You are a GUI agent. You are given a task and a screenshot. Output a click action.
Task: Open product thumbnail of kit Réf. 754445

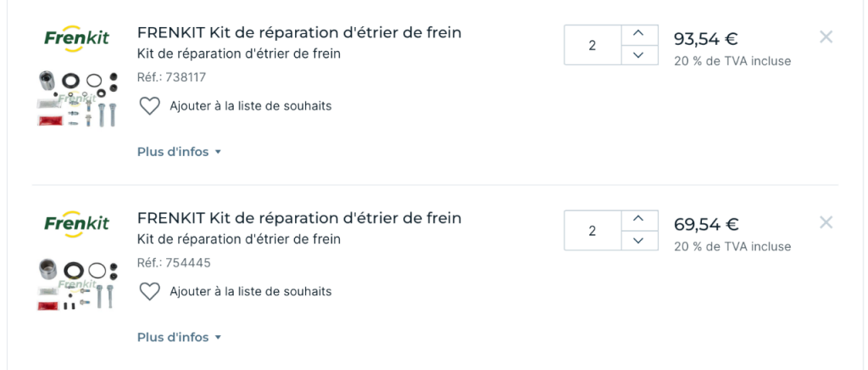click(77, 284)
